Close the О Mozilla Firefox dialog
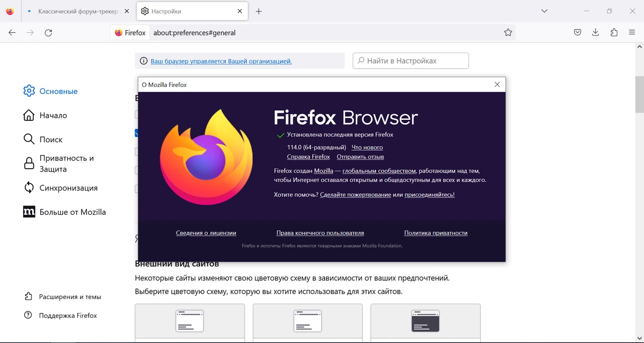The height and width of the screenshot is (343, 644). tap(497, 85)
